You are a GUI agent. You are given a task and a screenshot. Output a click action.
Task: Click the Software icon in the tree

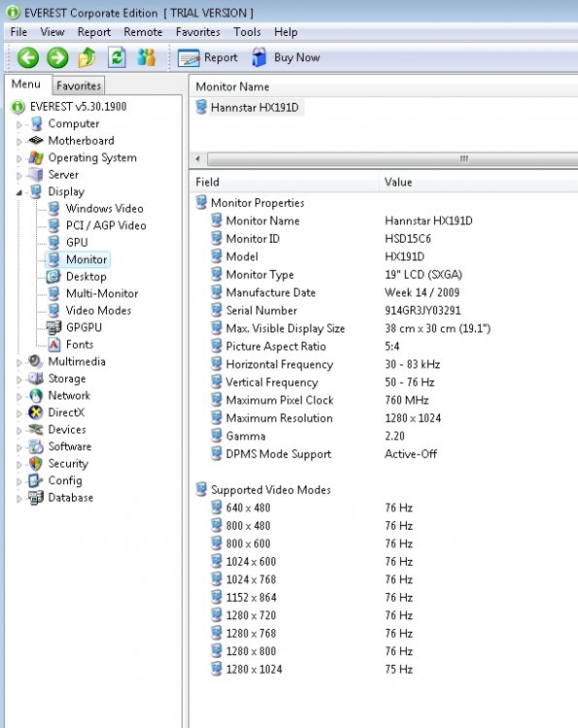click(x=36, y=447)
